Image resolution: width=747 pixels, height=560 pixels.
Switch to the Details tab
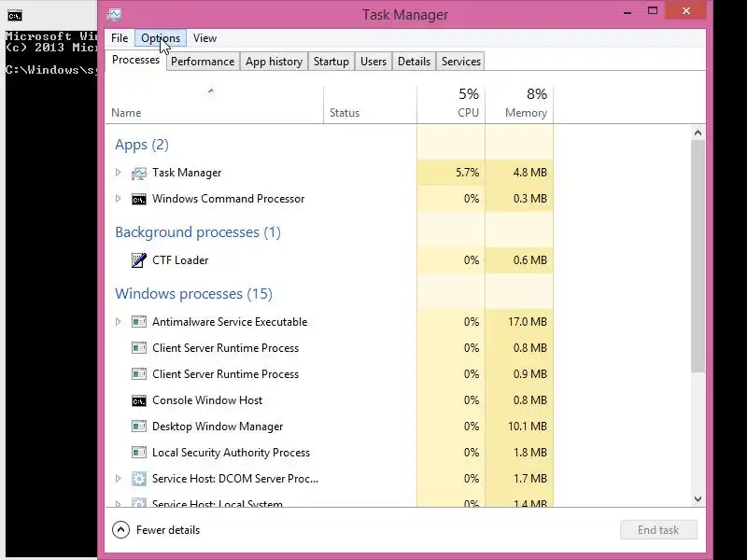(414, 62)
